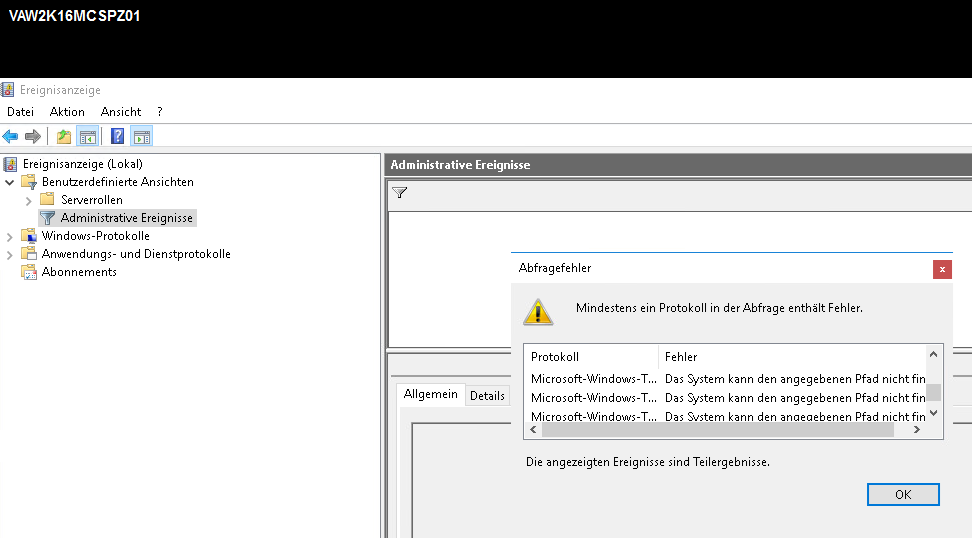The width and height of the screenshot is (972, 538).
Task: Select Abonnements tree label
Action: point(79,272)
